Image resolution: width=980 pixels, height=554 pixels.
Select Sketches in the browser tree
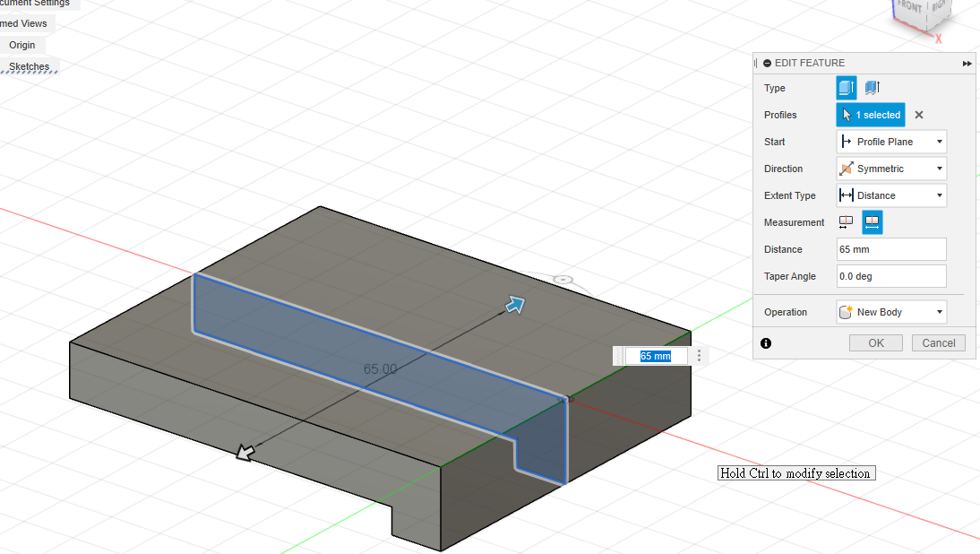click(29, 67)
